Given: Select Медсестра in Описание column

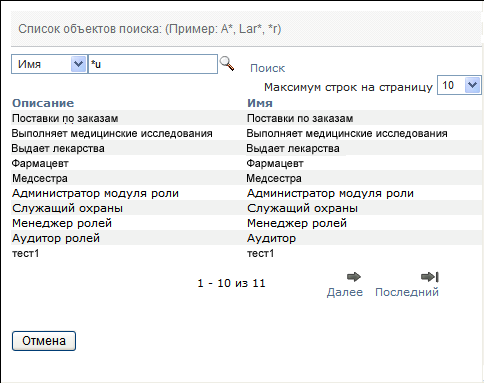Looking at the screenshot, I should (40, 178).
